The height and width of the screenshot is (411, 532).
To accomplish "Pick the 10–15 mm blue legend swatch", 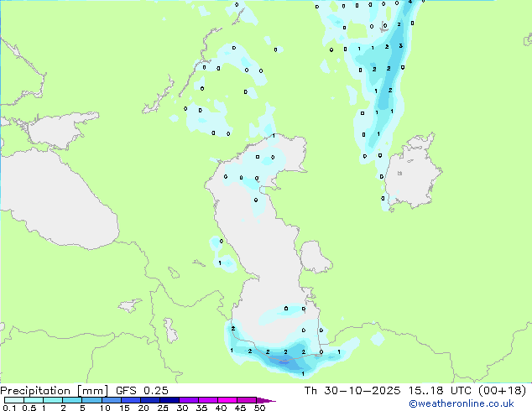I will coord(112,400).
